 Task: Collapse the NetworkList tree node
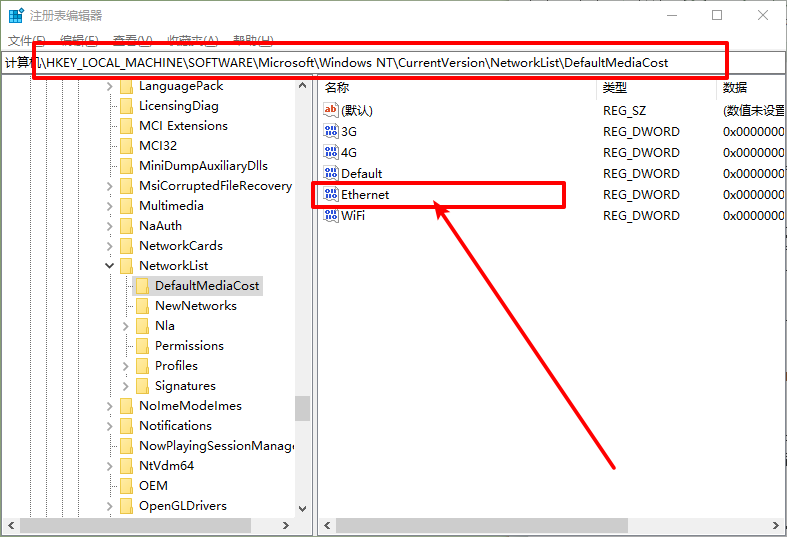[110, 266]
